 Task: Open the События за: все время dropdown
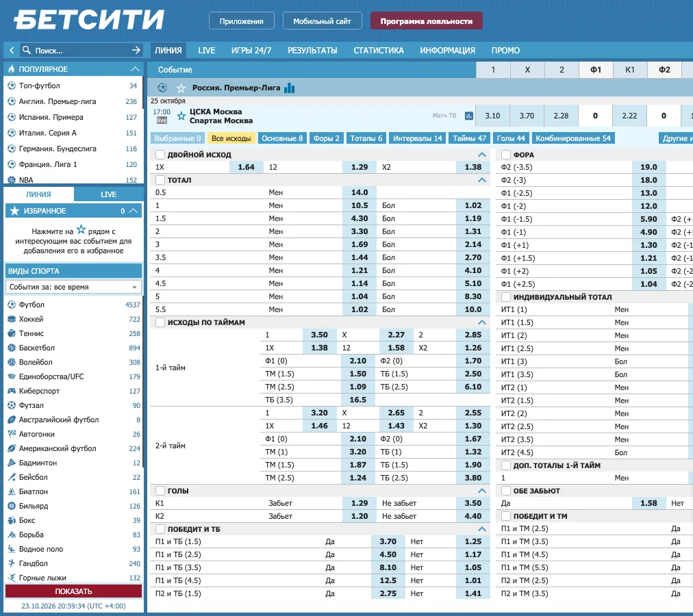73,287
